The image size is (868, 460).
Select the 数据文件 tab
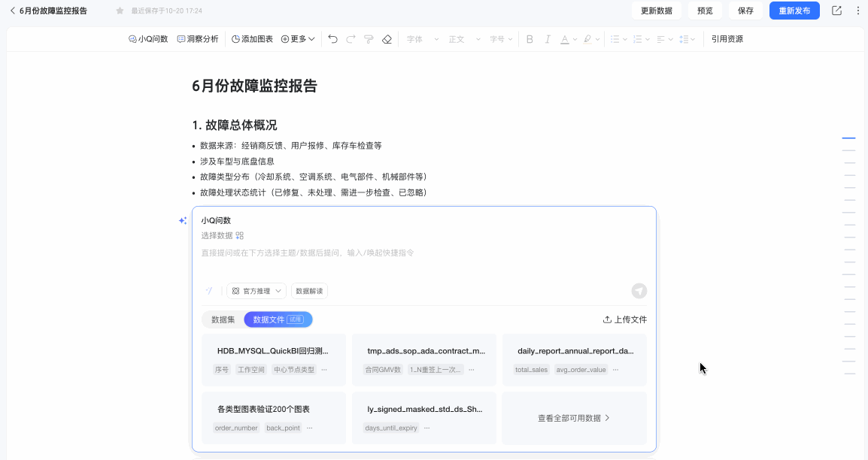point(278,319)
